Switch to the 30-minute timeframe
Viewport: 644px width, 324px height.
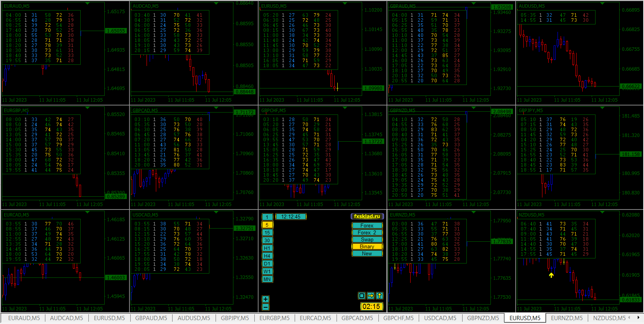pos(267,240)
